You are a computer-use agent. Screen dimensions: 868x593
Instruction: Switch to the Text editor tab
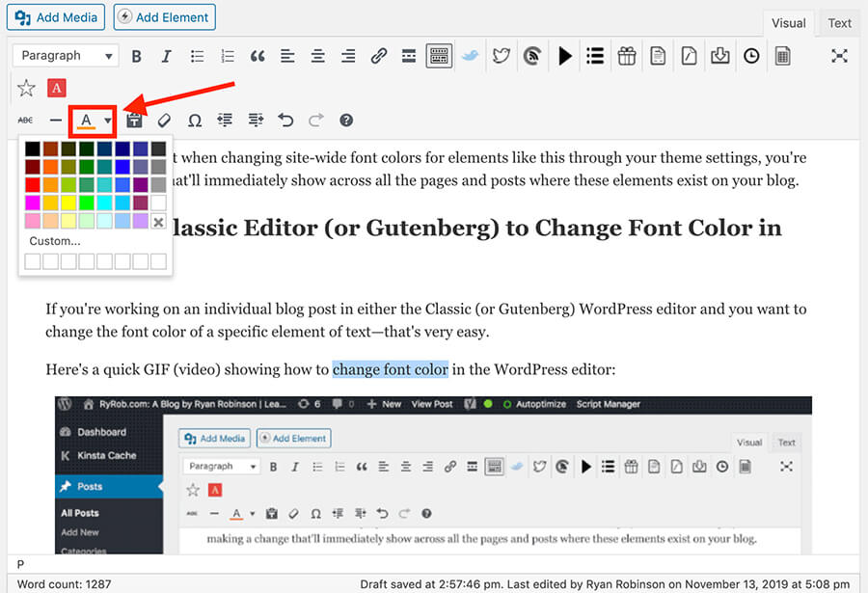[838, 23]
